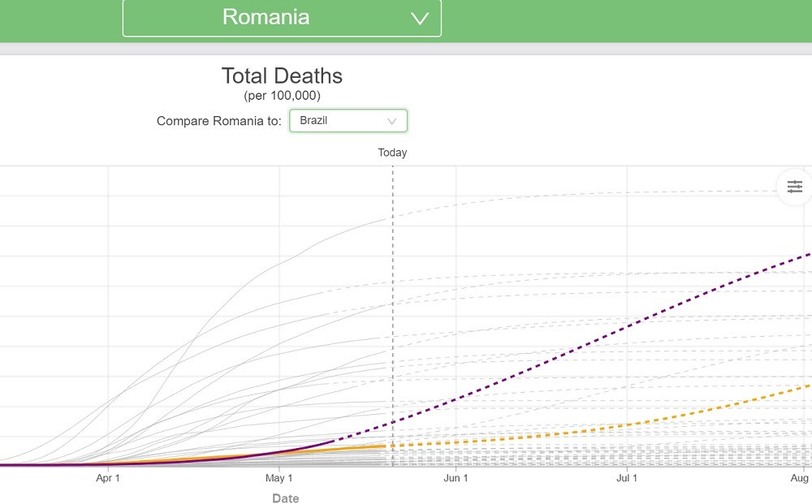This screenshot has width=812, height=504.
Task: Open the Romania country dropdown
Action: pos(282,18)
